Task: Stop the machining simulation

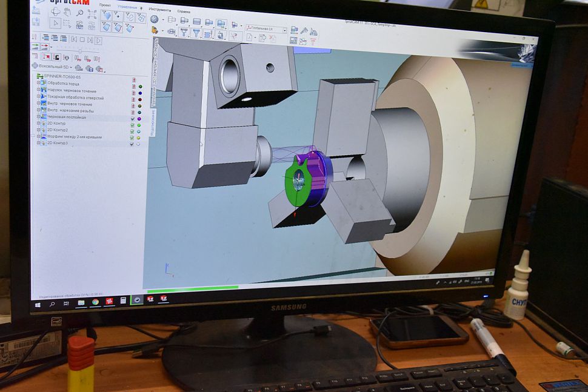Action: (x=82, y=40)
